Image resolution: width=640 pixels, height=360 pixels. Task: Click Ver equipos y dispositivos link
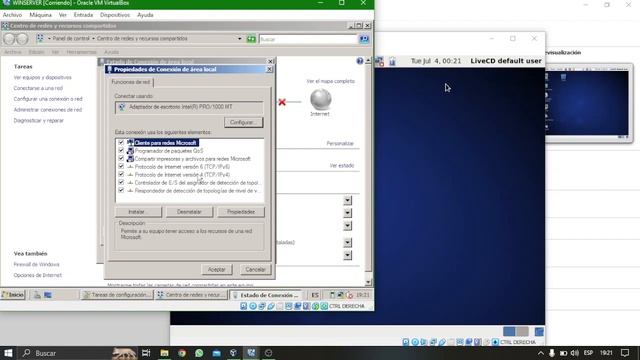click(x=42, y=77)
